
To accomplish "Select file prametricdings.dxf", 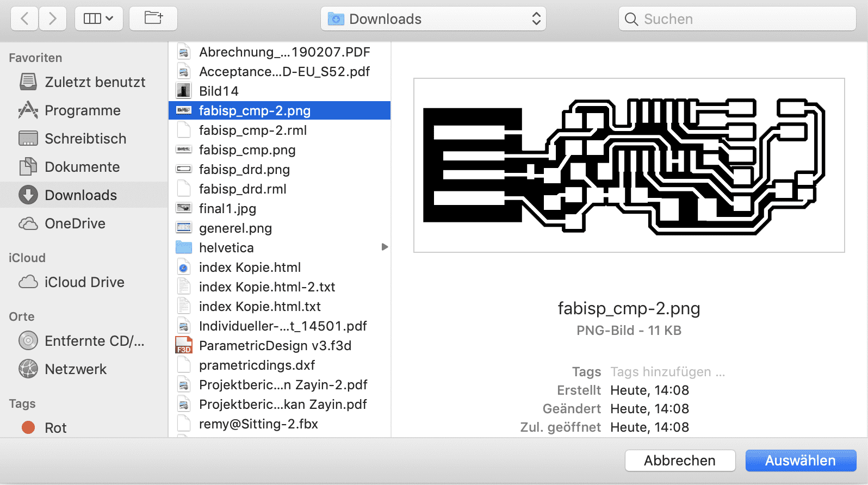I will [x=280, y=365].
